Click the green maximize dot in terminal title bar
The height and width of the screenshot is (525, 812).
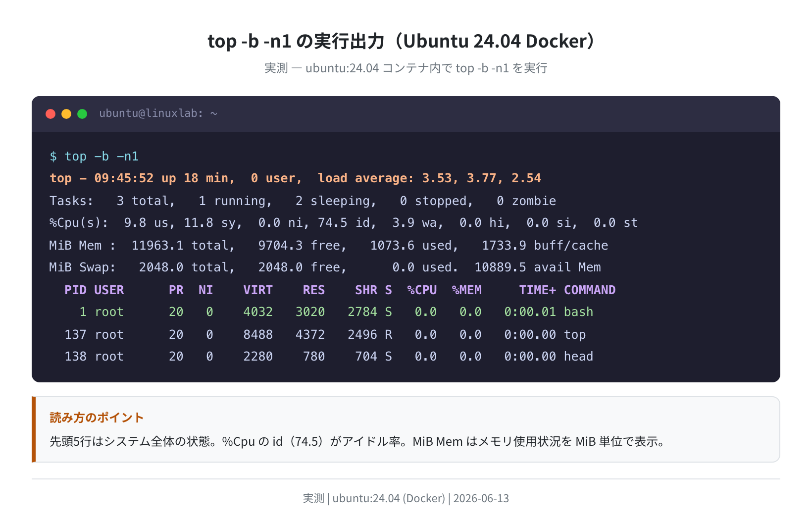pyautogui.click(x=82, y=114)
